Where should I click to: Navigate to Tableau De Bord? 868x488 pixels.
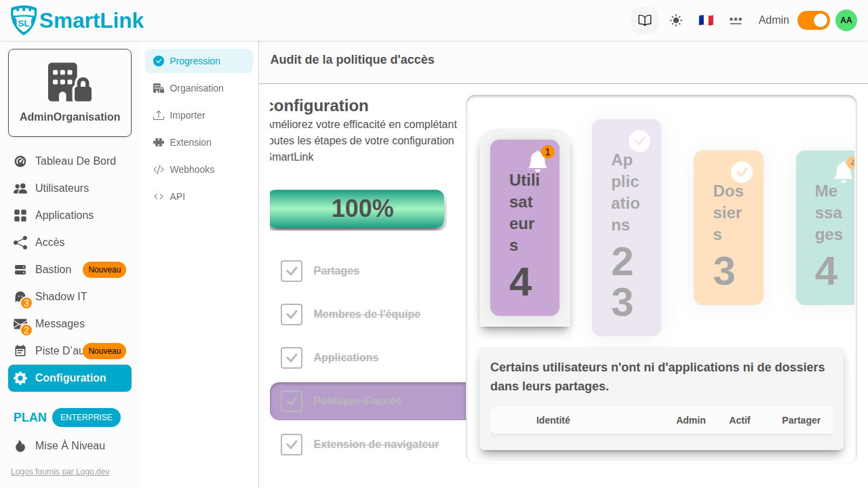pos(75,161)
